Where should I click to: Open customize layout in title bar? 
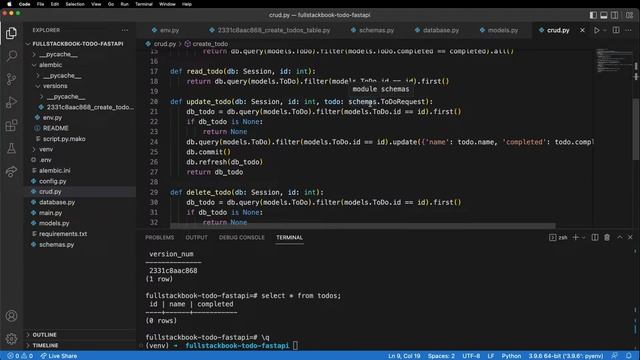pyautogui.click(x=629, y=15)
